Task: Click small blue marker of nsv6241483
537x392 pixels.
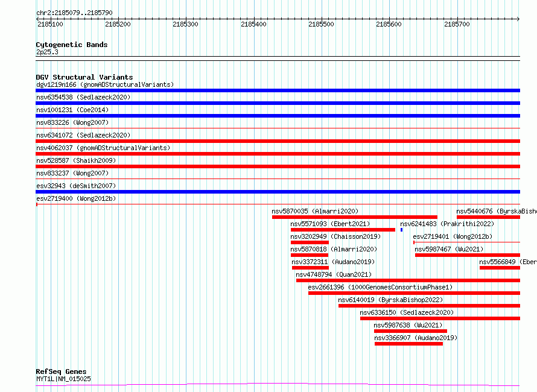Action: tap(401, 230)
